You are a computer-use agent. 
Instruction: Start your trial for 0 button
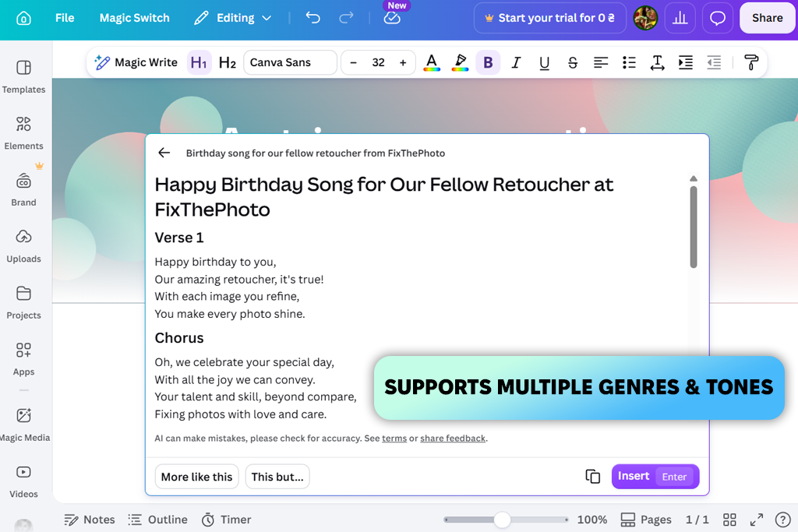[549, 18]
